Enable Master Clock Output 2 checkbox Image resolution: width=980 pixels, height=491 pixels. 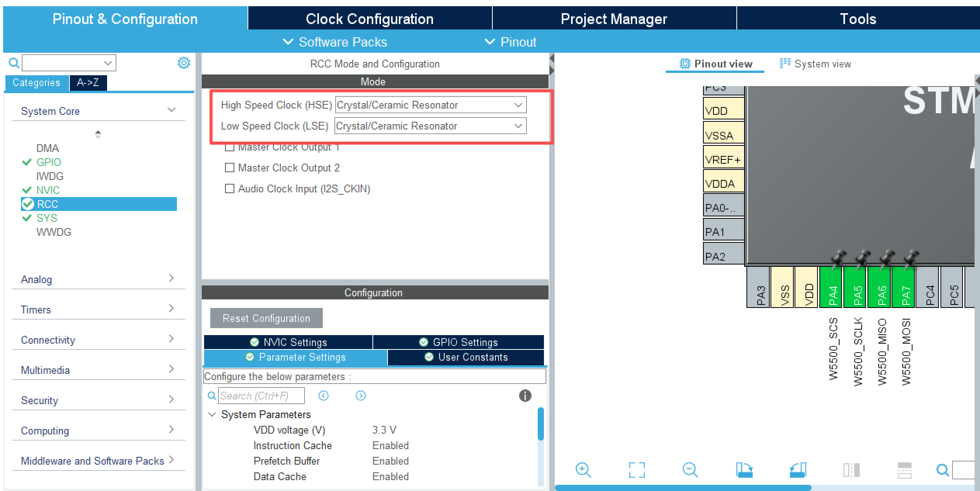[x=230, y=168]
